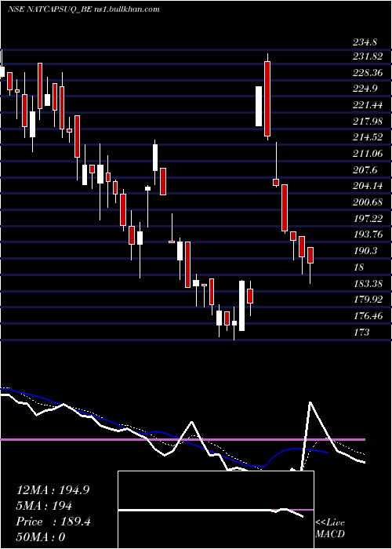392x549 pixels.
Task: Select the 190.3 price level
Action: (x=365, y=251)
